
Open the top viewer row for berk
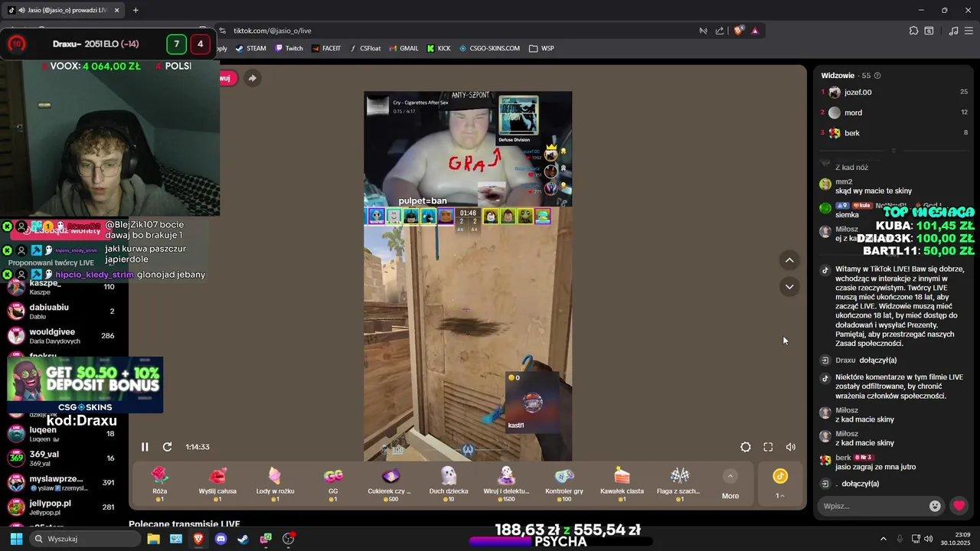pyautogui.click(x=894, y=133)
